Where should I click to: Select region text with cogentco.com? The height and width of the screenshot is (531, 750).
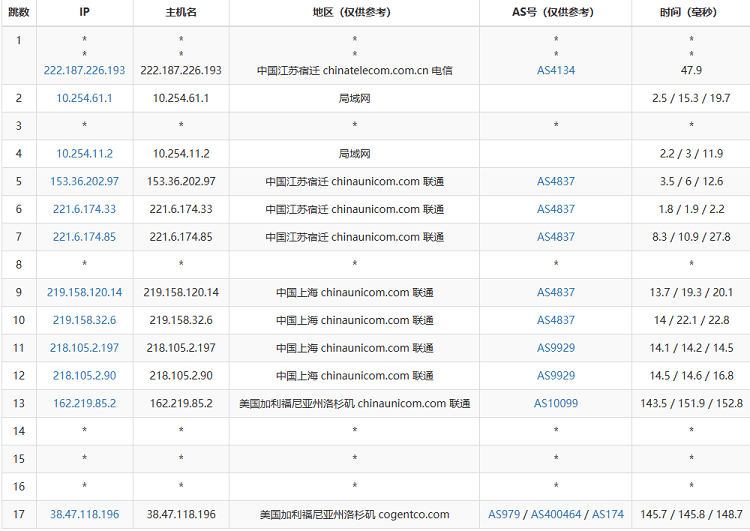point(354,514)
